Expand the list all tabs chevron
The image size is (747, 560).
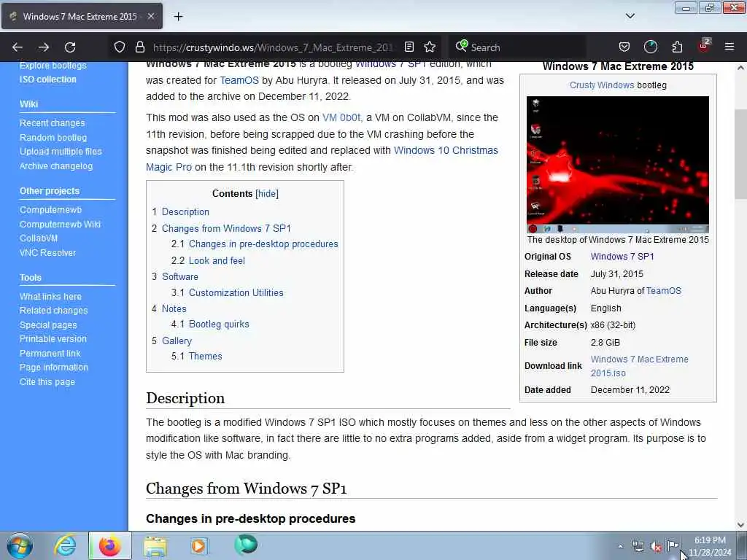click(630, 16)
